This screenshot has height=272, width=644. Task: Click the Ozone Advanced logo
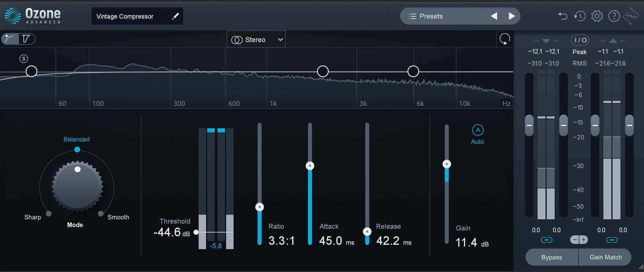[33, 16]
